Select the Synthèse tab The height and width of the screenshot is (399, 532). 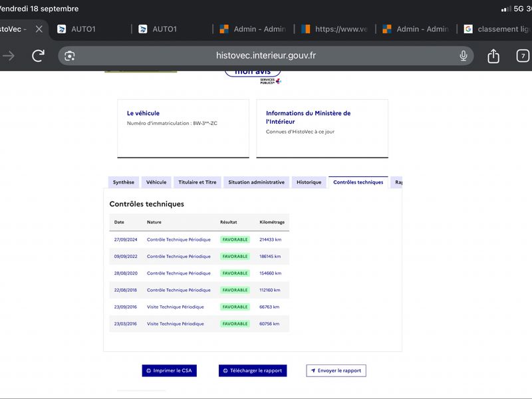coord(124,182)
